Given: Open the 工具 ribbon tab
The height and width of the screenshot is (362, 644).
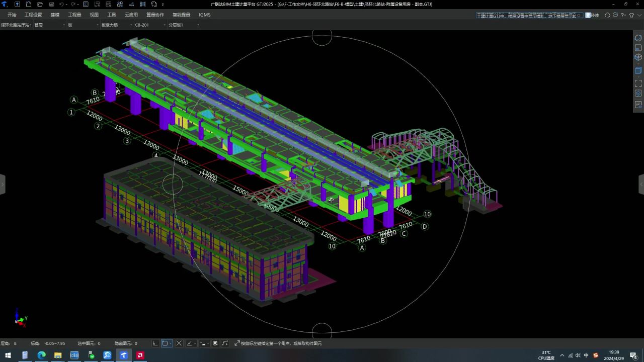Looking at the screenshot, I should click(x=112, y=15).
